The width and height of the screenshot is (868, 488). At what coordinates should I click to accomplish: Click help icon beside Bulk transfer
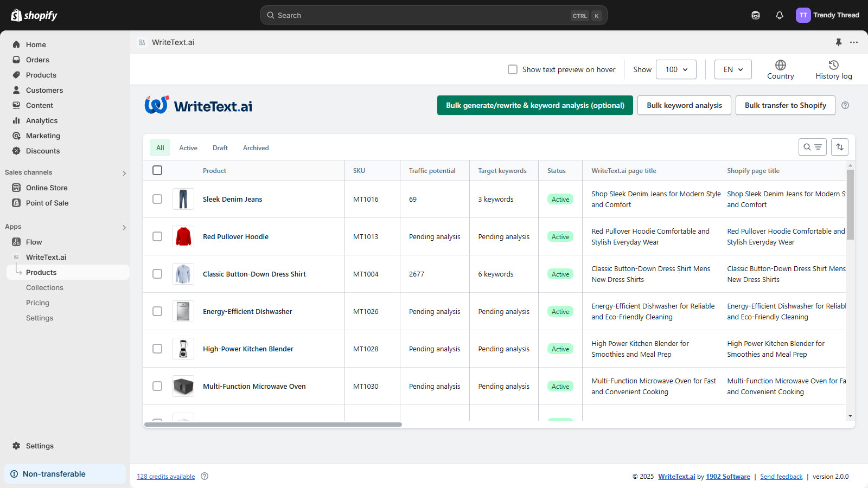tap(845, 105)
